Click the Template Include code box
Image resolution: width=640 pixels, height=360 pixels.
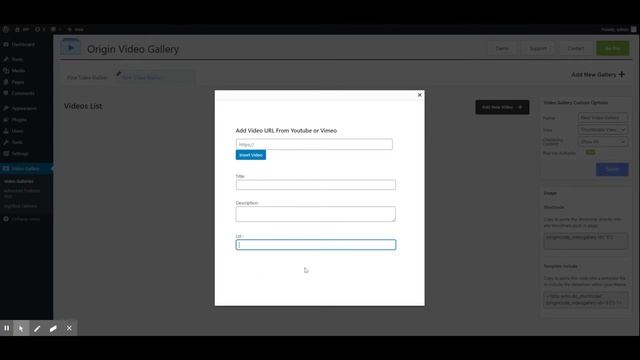[x=585, y=300]
